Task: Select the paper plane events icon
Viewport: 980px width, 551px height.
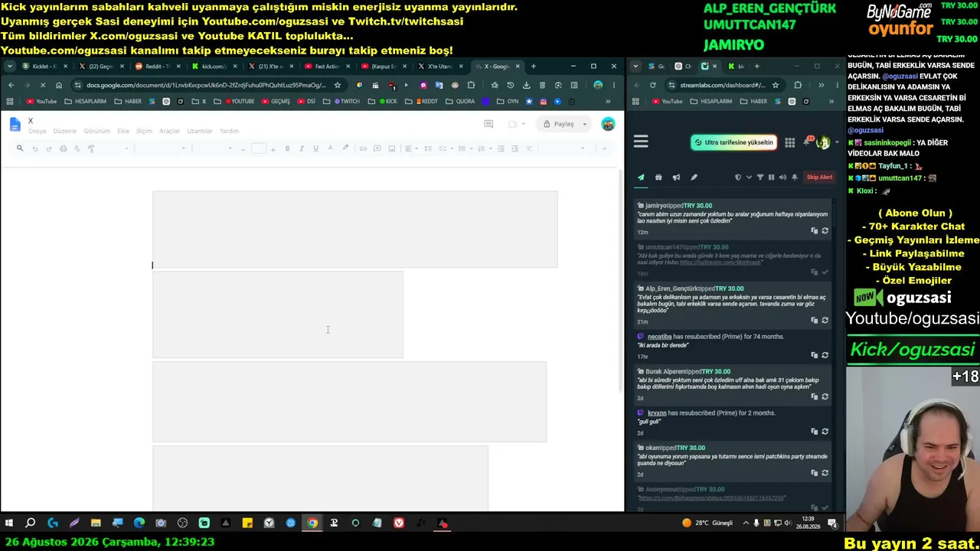Action: pos(641,178)
